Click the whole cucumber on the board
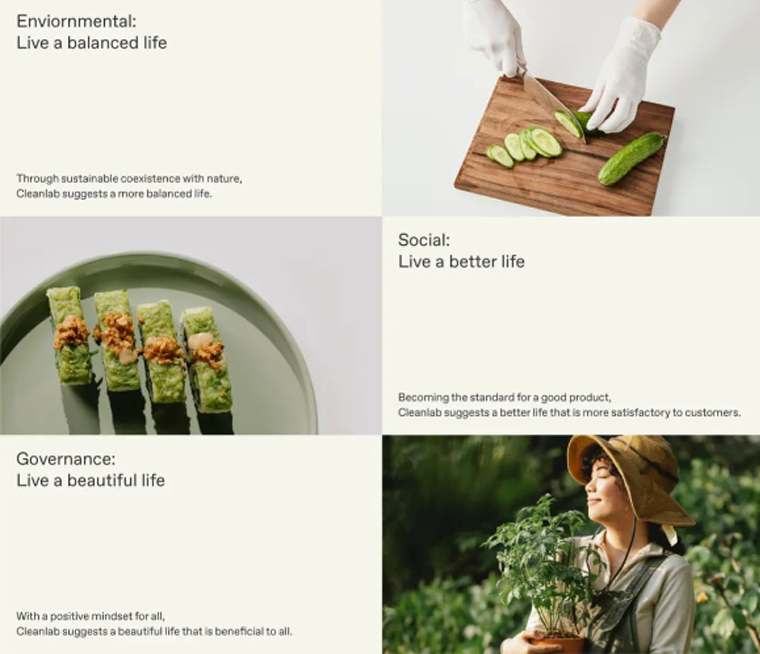 [632, 159]
